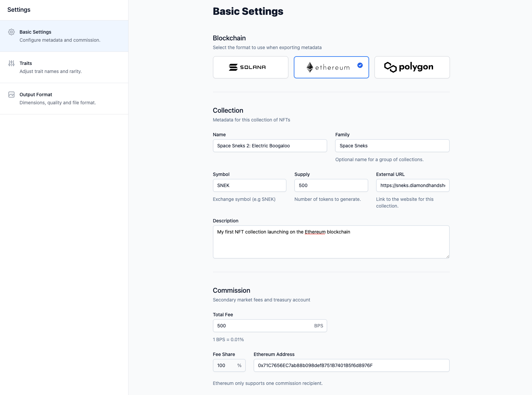Open the Output Format settings section
532x395 pixels.
point(64,99)
